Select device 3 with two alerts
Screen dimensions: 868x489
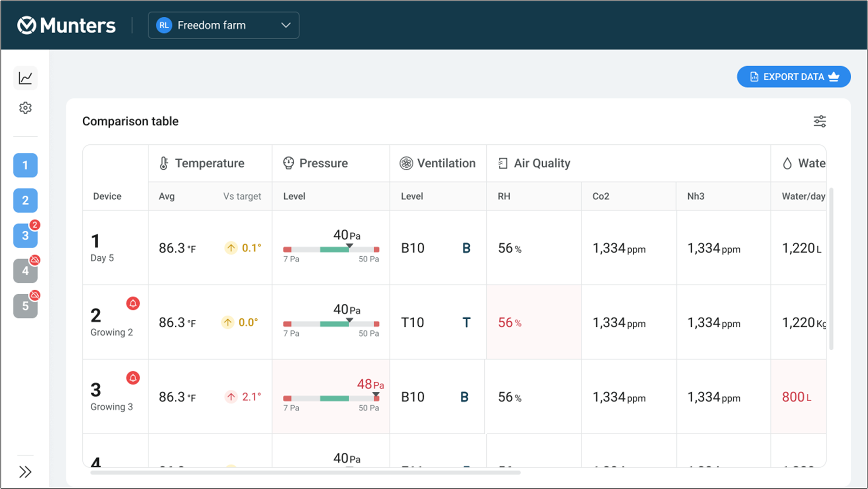pyautogui.click(x=25, y=235)
